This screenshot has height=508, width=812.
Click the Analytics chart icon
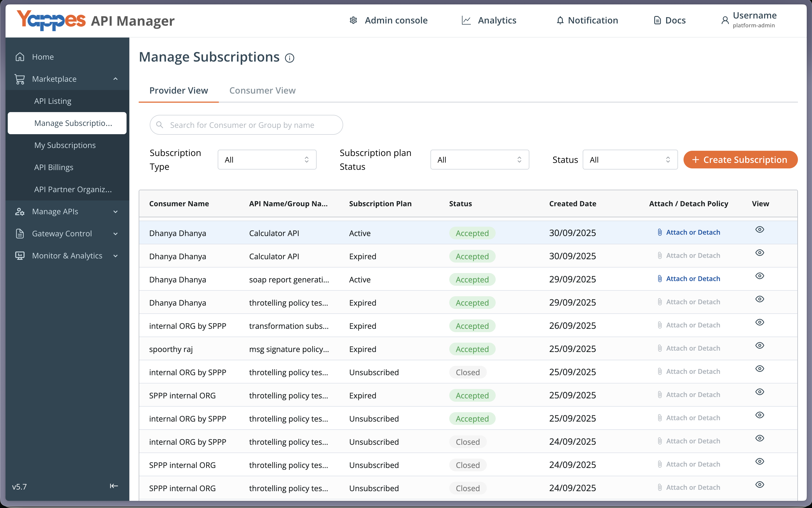pyautogui.click(x=466, y=20)
